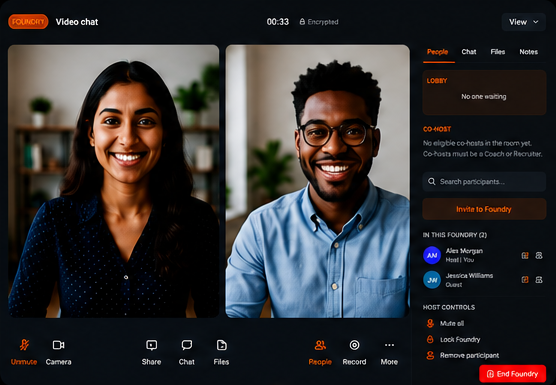
Task: Click Invite to Foundry button
Action: coord(484,209)
